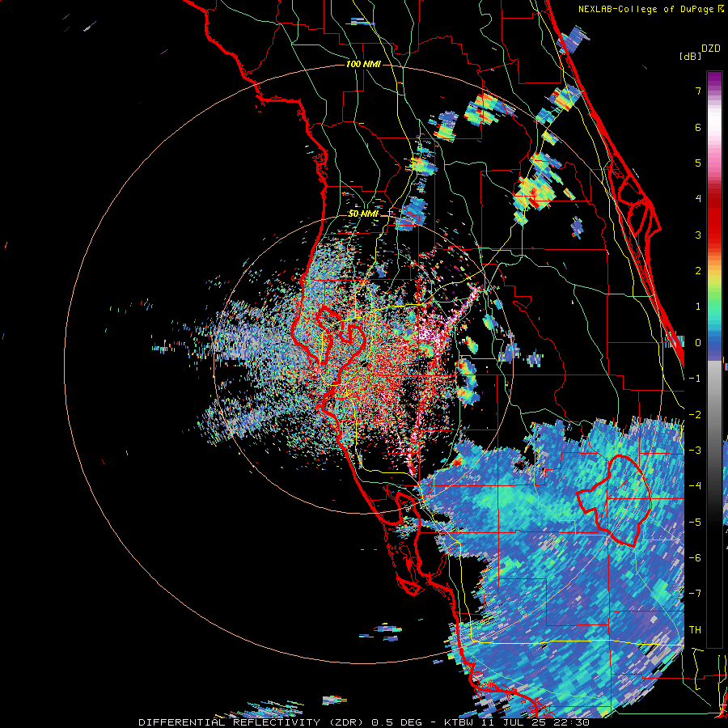Click the DZD product label
Screen dimensions: 728x728
point(711,49)
